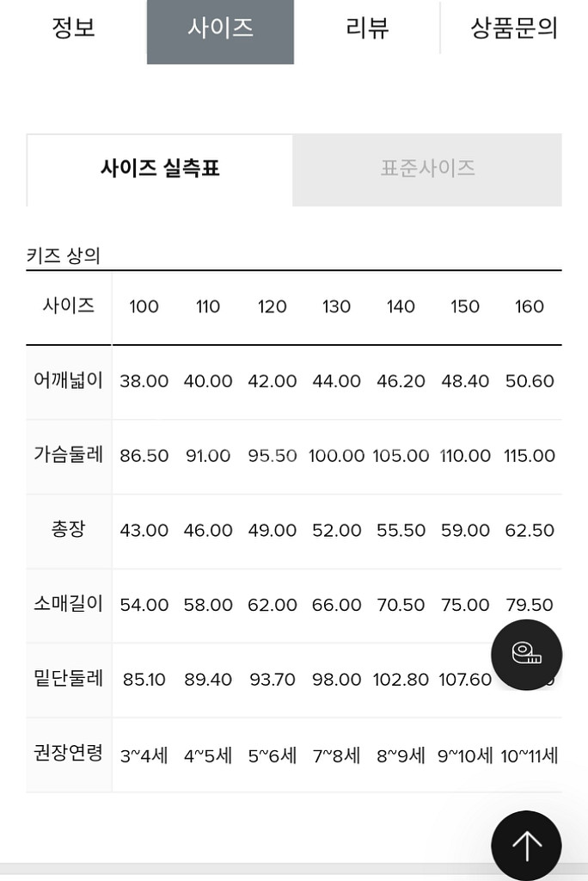Select the size 100 column header
This screenshot has width=588, height=881.
pyautogui.click(x=144, y=307)
